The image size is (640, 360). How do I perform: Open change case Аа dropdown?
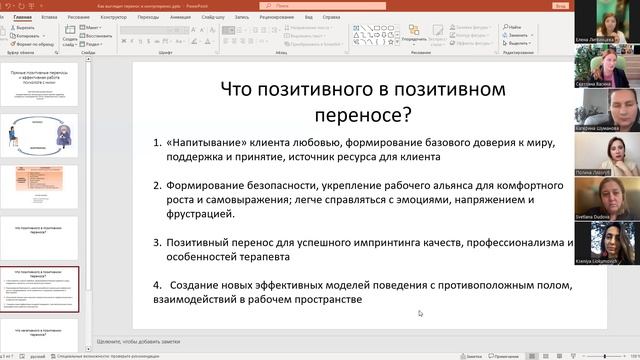pyautogui.click(x=179, y=41)
